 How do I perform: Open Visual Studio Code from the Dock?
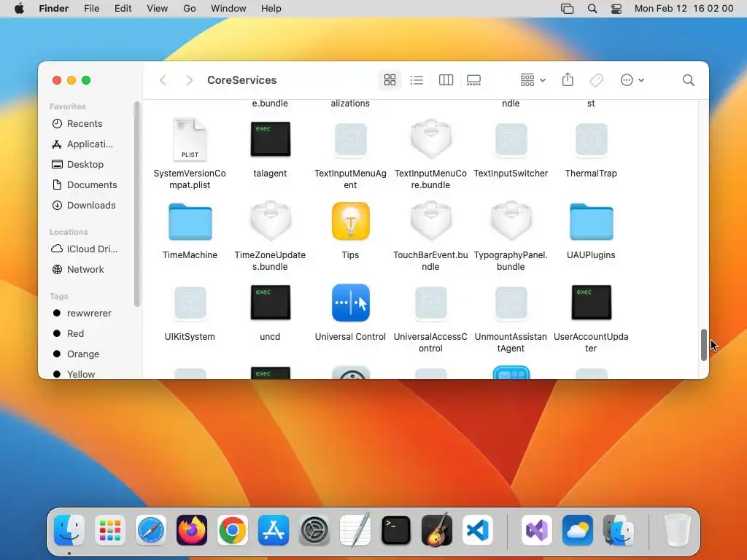478,530
